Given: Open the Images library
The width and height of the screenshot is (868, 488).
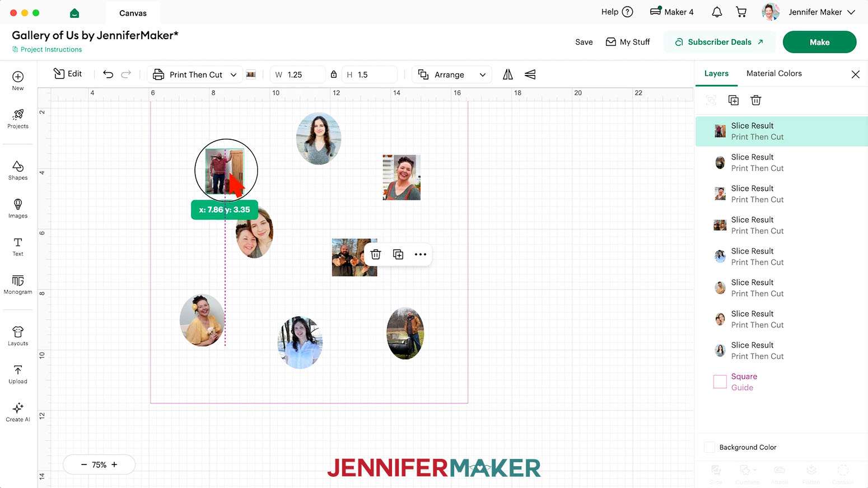Looking at the screenshot, I should point(18,209).
